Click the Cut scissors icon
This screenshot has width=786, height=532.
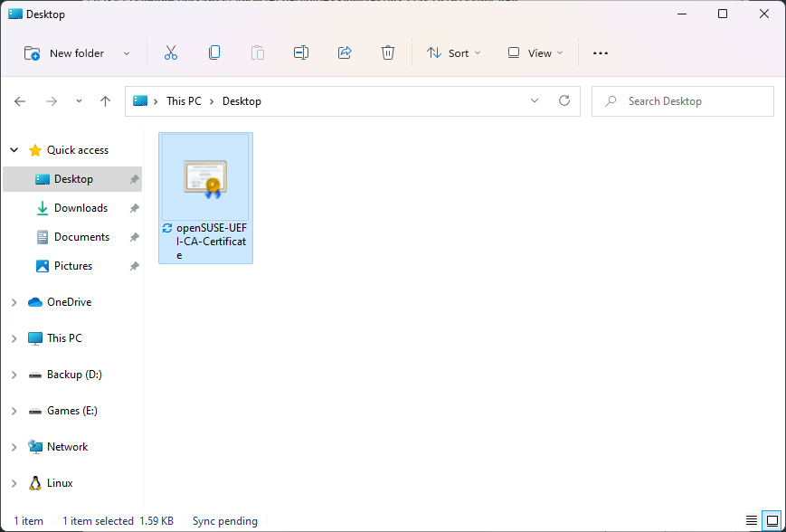coord(171,53)
